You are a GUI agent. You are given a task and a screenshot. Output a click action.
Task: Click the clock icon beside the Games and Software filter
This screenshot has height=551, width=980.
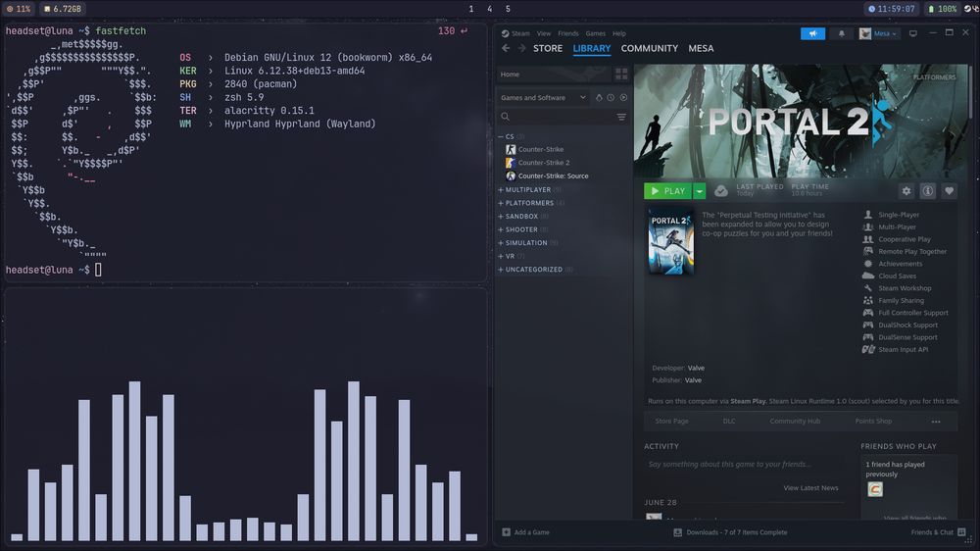611,98
